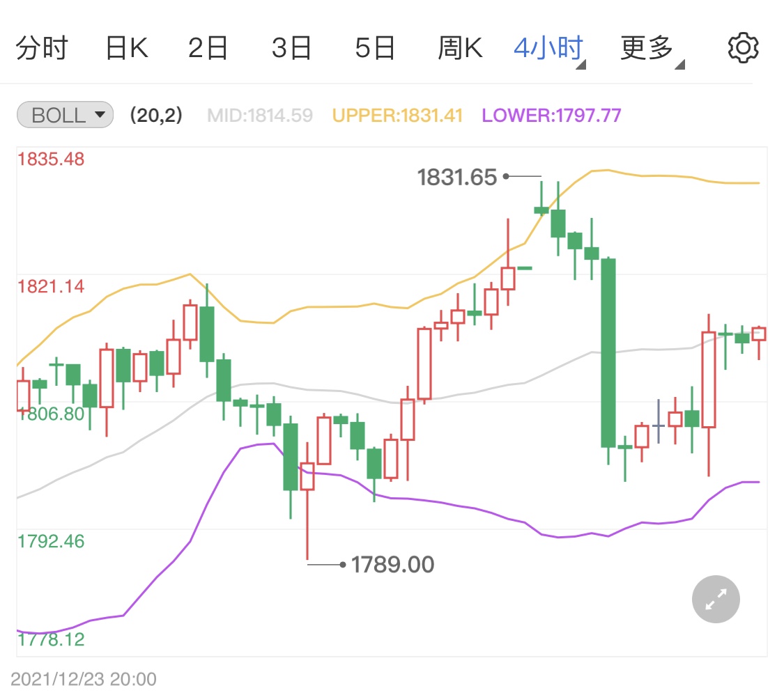784x695 pixels.
Task: Click the UPPER:1831.41 value
Action: pos(397,116)
